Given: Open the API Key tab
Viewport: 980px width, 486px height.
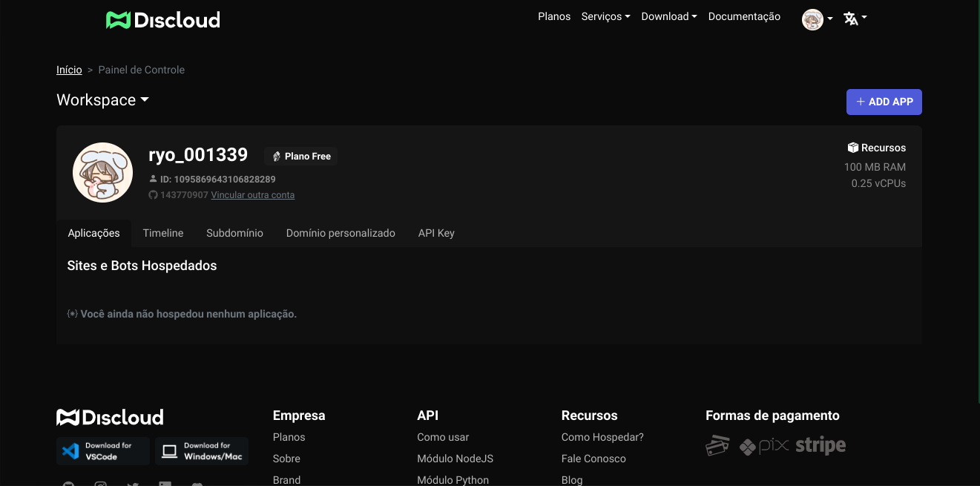Looking at the screenshot, I should click(x=436, y=232).
